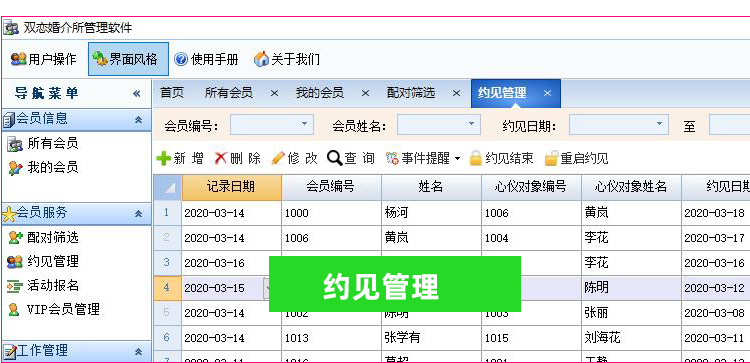Click 约见日期 cell 2020-03-18
Screen dimensions: 750x363
click(716, 213)
